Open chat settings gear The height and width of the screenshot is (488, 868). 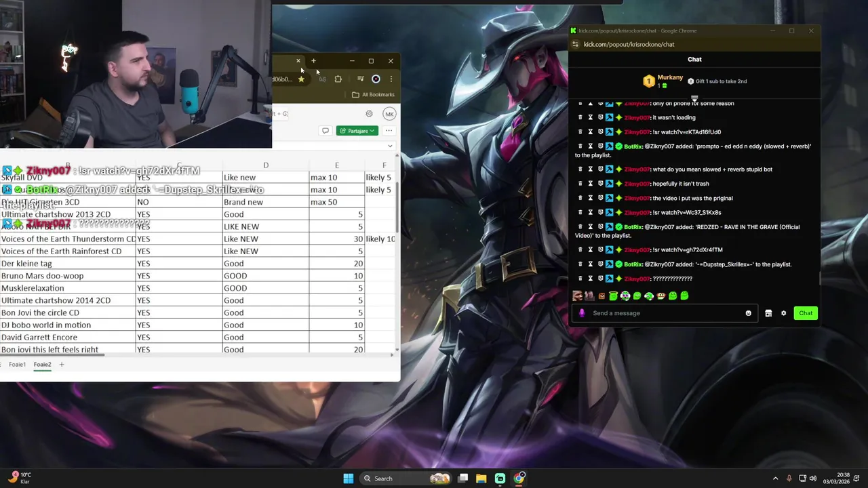point(784,313)
